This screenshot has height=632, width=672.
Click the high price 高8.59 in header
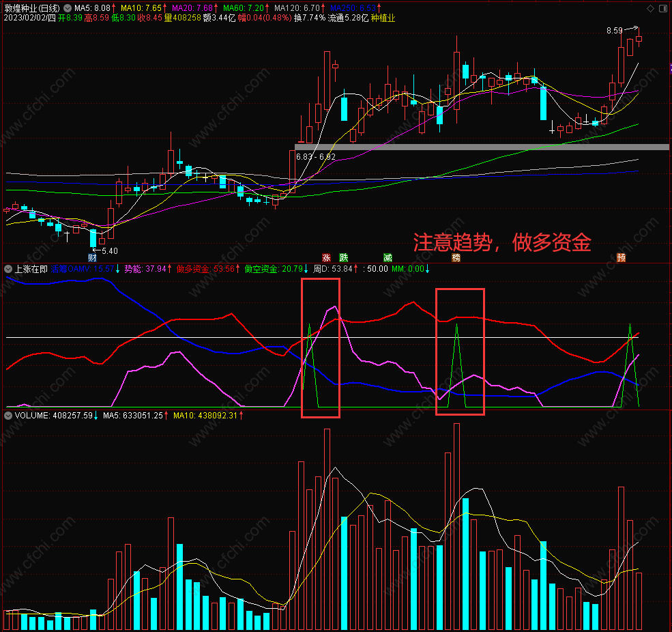96,18
